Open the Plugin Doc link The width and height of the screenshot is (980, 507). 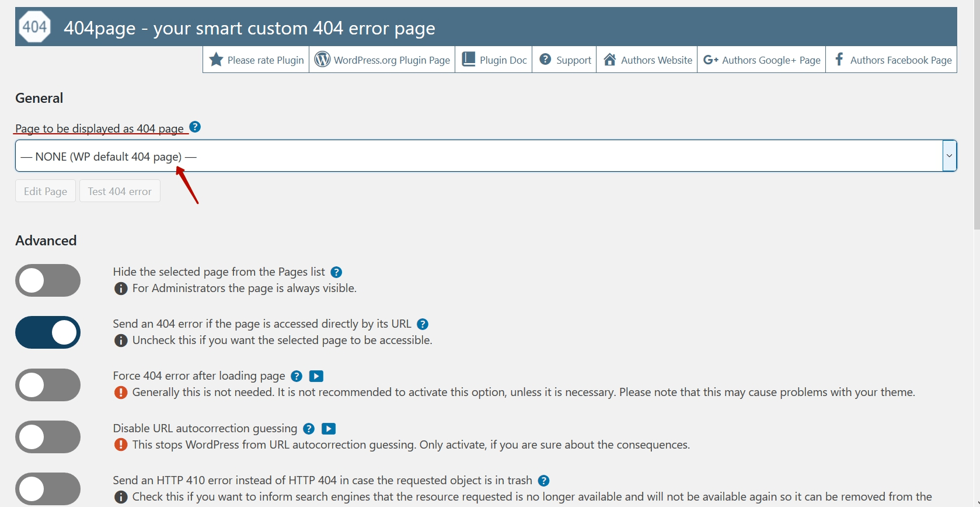tap(494, 60)
